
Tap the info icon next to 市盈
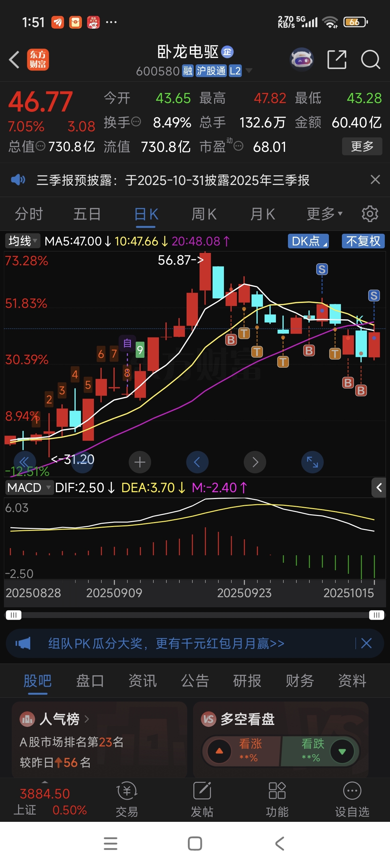[x=239, y=146]
